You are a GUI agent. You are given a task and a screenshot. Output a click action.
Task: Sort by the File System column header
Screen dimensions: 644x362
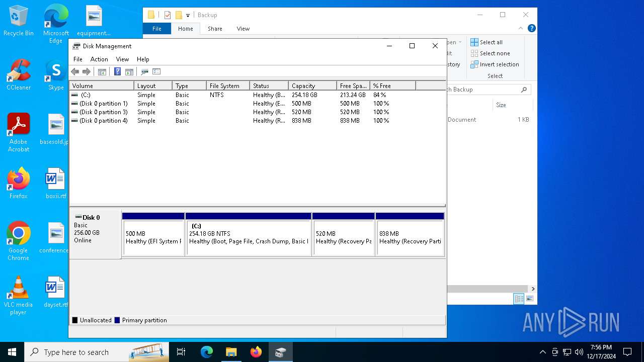228,85
